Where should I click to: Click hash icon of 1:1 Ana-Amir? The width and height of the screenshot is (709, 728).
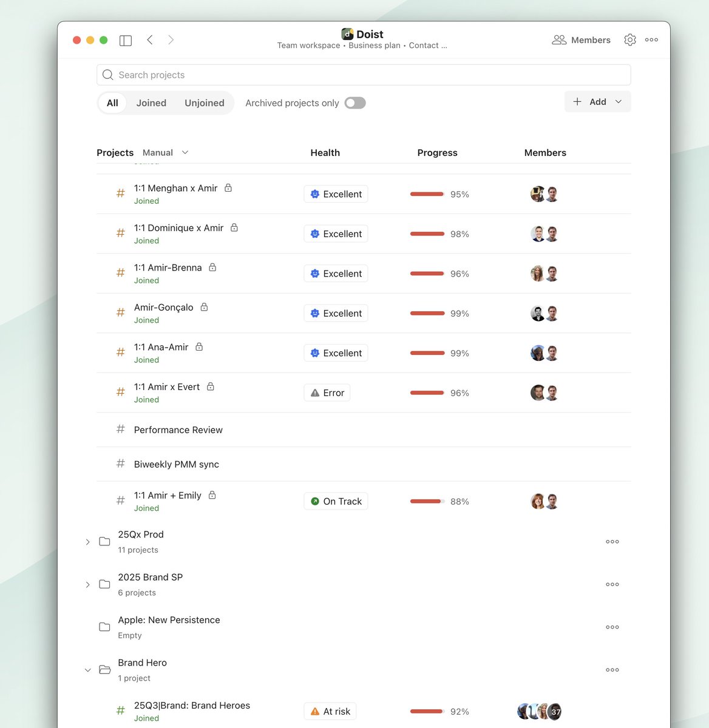click(x=120, y=352)
